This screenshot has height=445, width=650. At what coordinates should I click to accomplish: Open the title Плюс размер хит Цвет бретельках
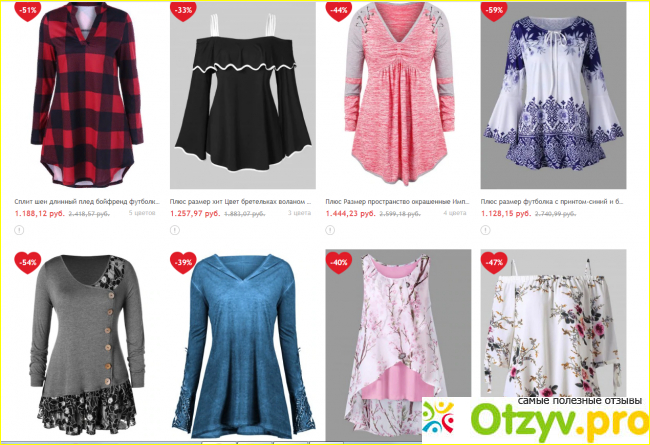pyautogui.click(x=240, y=202)
